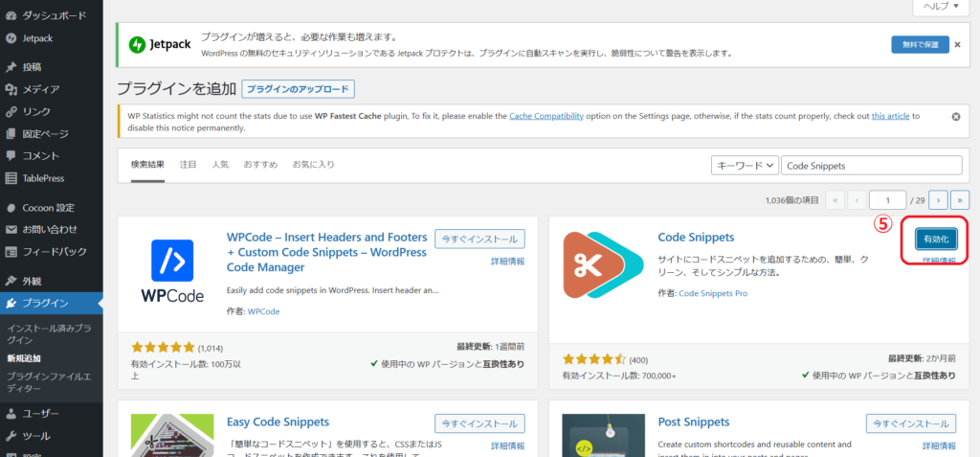
Task: Click the Comments bubble icon
Action: click(x=11, y=156)
